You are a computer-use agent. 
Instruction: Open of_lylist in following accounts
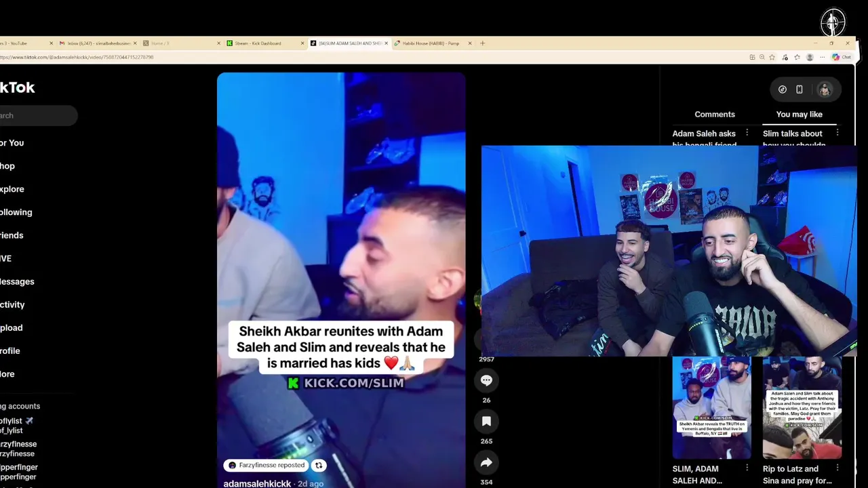[16, 426]
